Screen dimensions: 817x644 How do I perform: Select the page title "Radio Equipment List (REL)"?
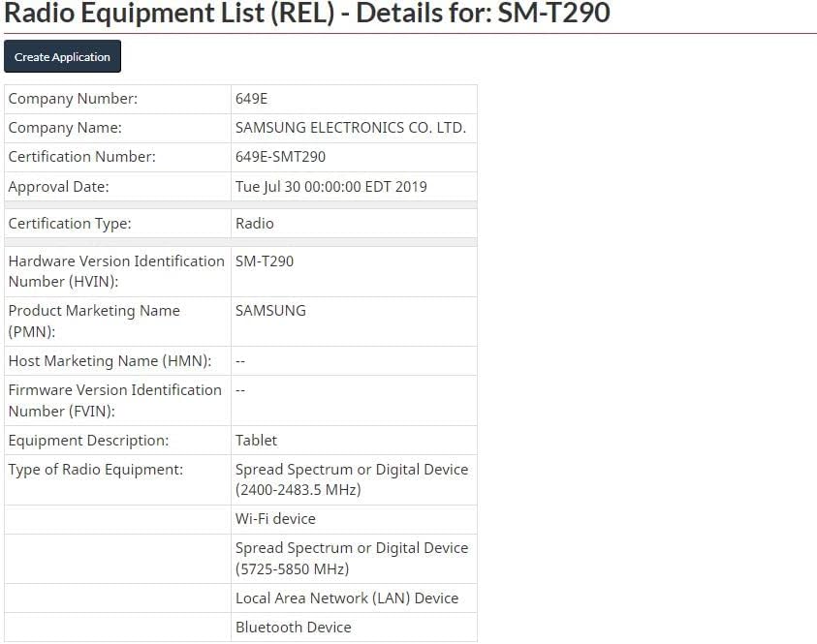coord(170,13)
